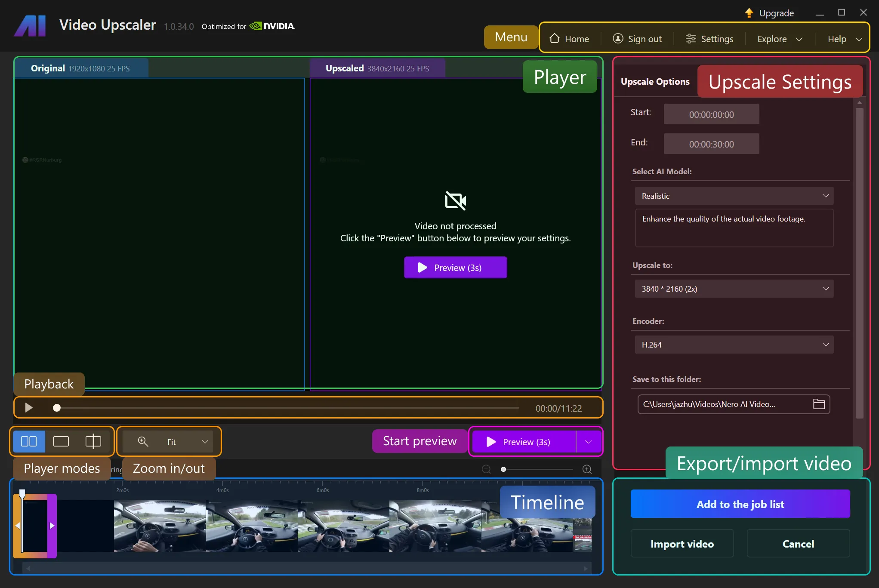Click the Home icon in the top bar

pyautogui.click(x=555, y=38)
